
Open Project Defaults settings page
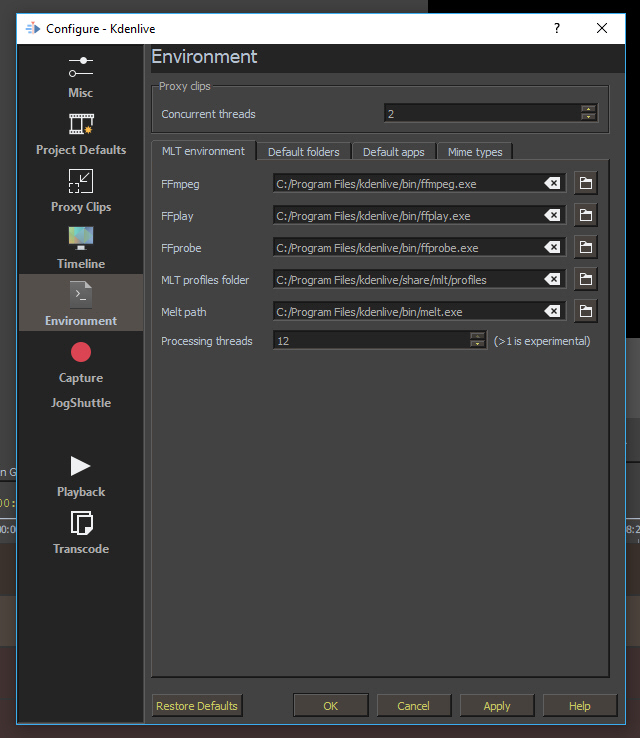pos(80,135)
